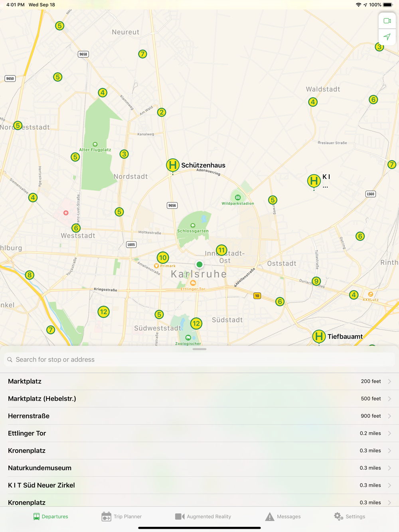Select the Schützenhaus stop marker

pos(172,165)
